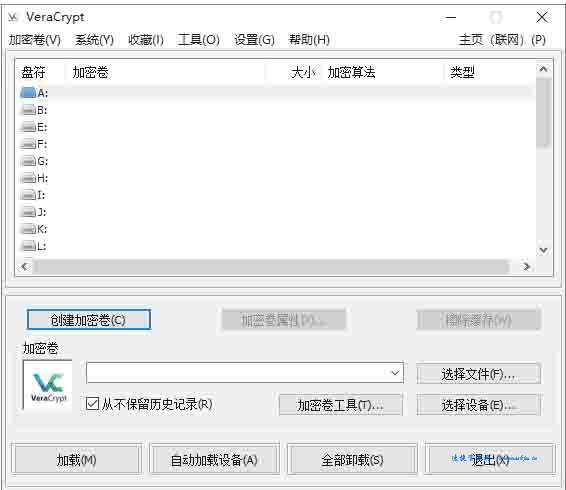Open the 工具(O) menu
Viewport: 566px width, 490px height.
[199, 39]
